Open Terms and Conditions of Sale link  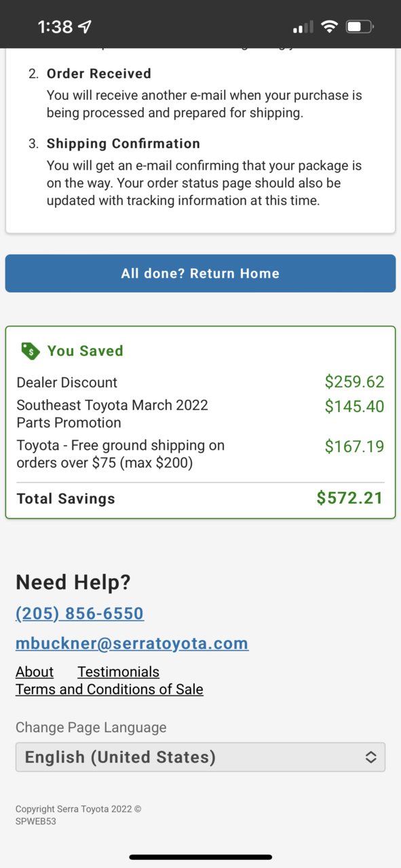point(109,690)
